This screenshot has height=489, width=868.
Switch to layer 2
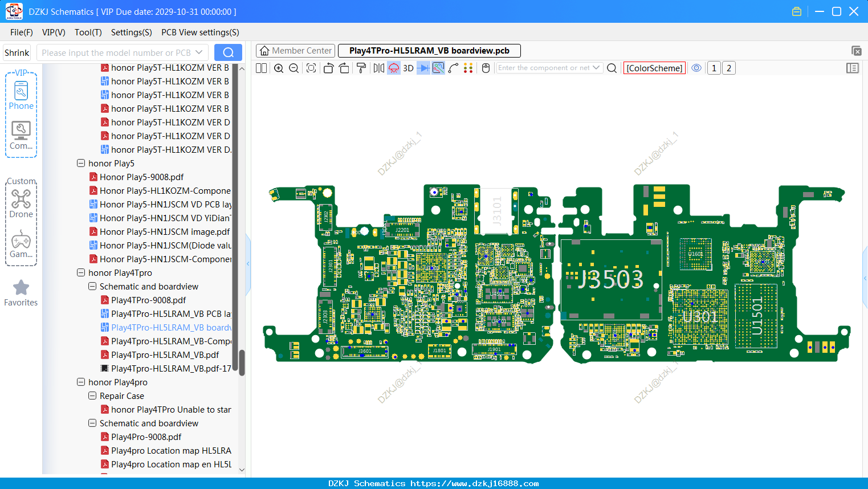pos(729,68)
